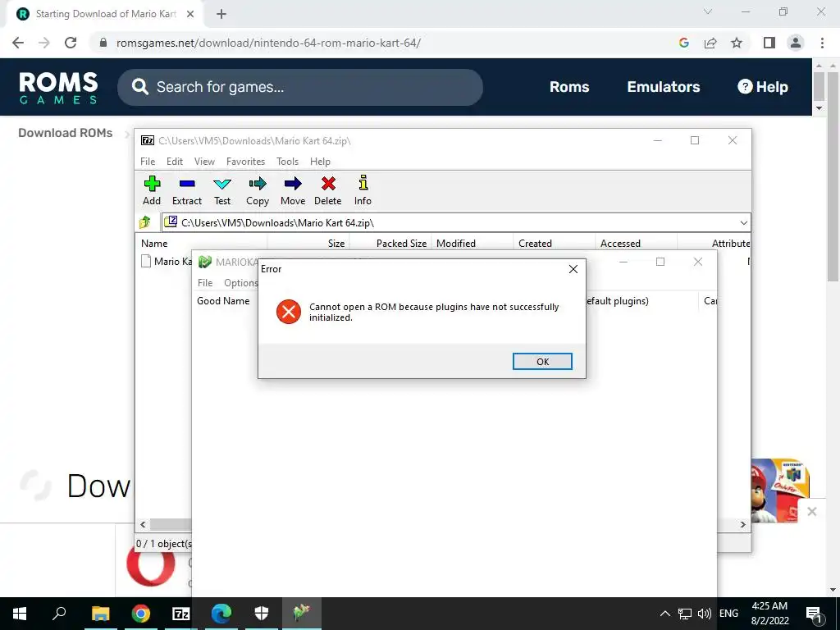Reload the page in Chrome

[x=71, y=43]
